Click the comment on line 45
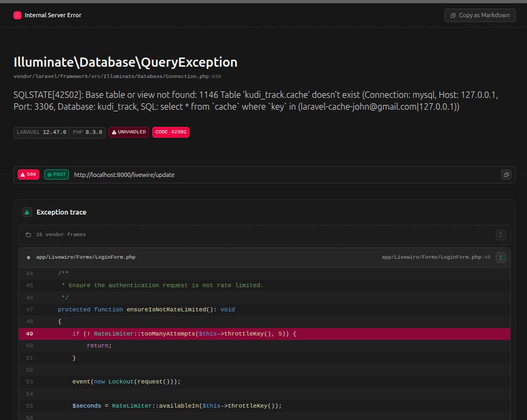This screenshot has width=527, height=420. [163, 286]
